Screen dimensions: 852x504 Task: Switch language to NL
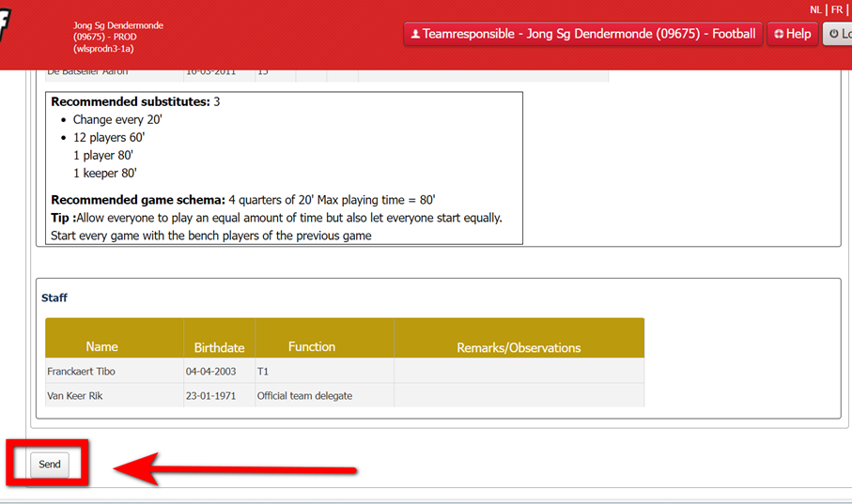814,9
